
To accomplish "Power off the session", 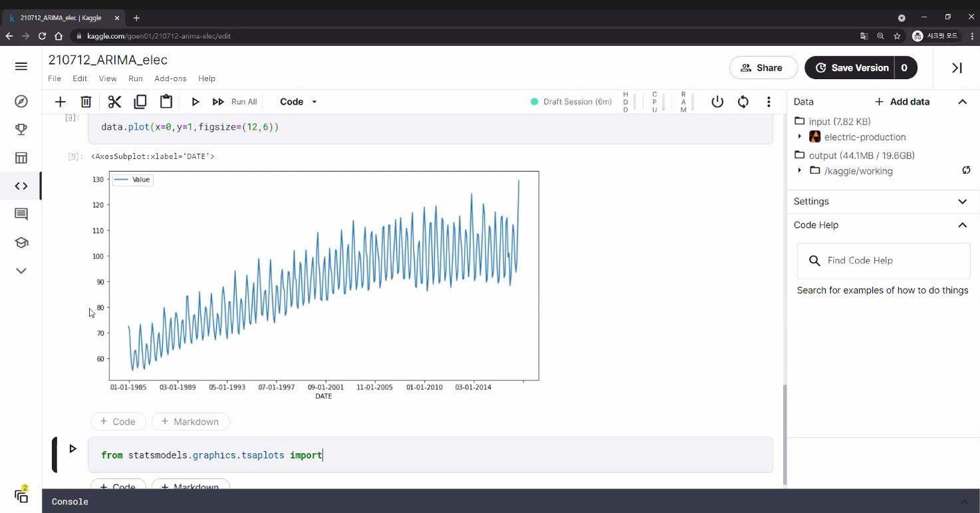I will pyautogui.click(x=717, y=102).
